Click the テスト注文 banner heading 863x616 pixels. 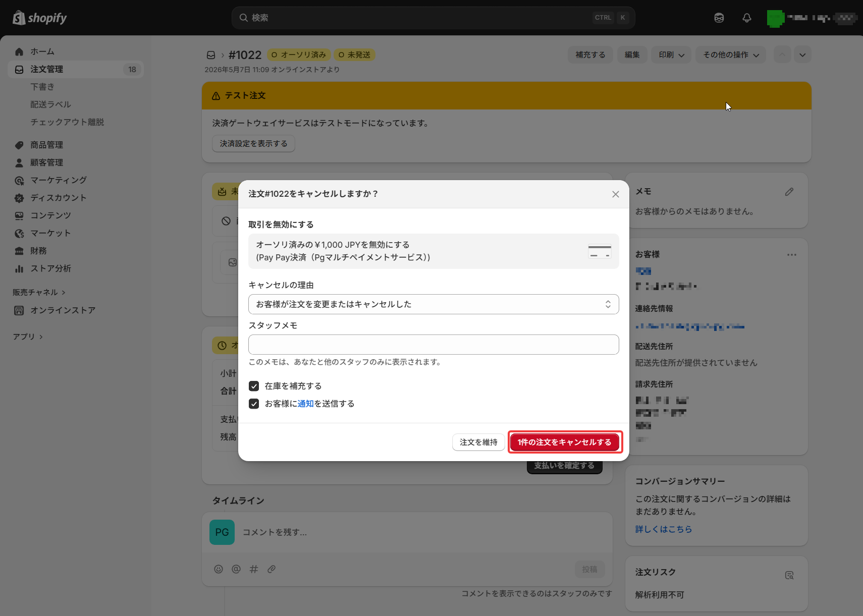pyautogui.click(x=245, y=96)
